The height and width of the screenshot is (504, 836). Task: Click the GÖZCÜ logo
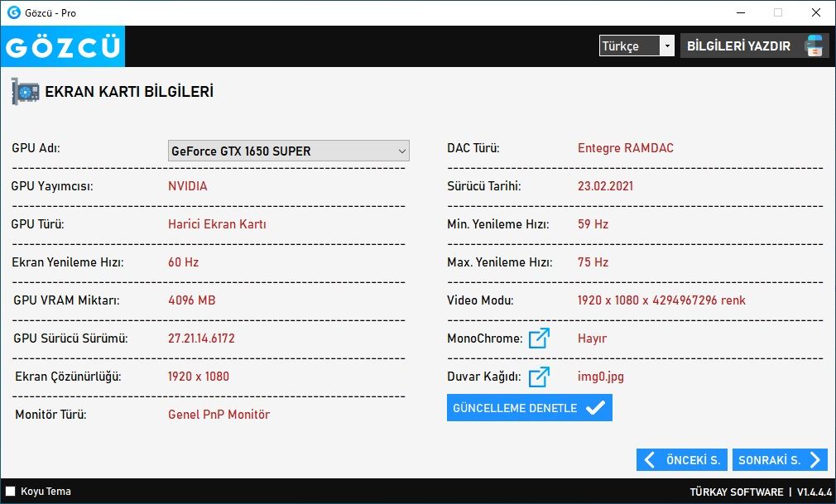62,46
